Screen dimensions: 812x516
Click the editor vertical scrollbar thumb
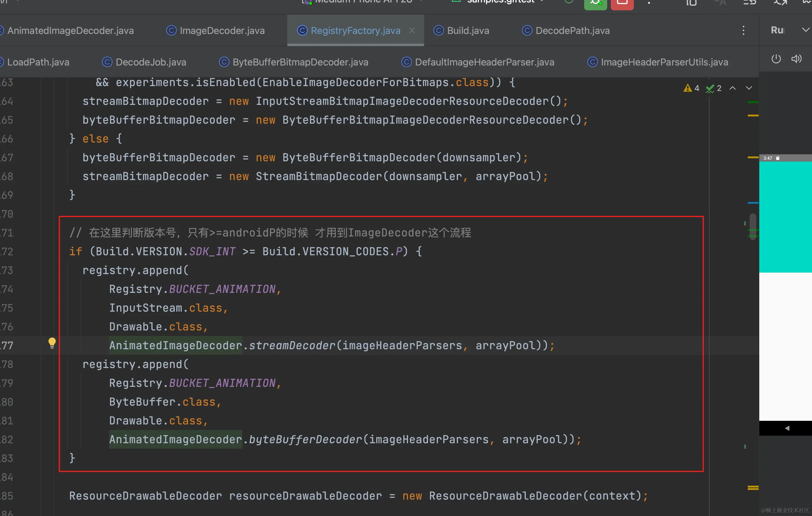coord(753,226)
